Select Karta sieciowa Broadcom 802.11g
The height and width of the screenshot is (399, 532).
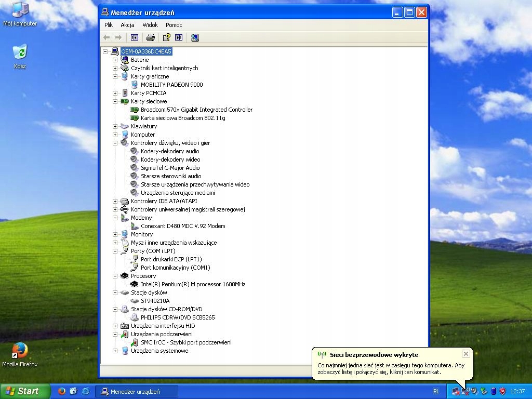coord(183,118)
